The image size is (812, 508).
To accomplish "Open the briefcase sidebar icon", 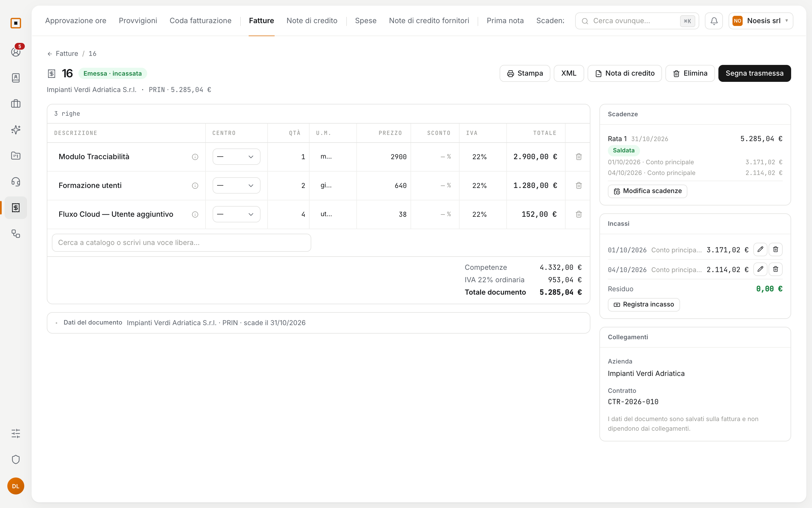I will 16,104.
